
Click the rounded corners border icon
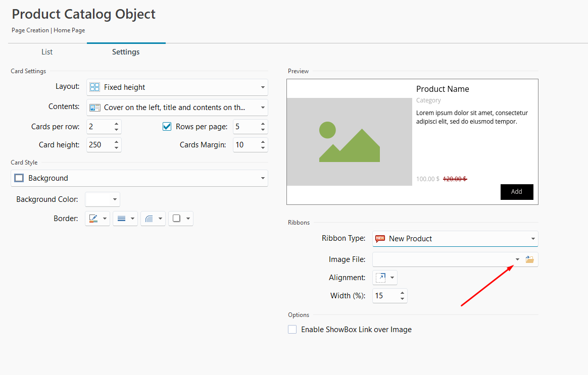point(149,219)
